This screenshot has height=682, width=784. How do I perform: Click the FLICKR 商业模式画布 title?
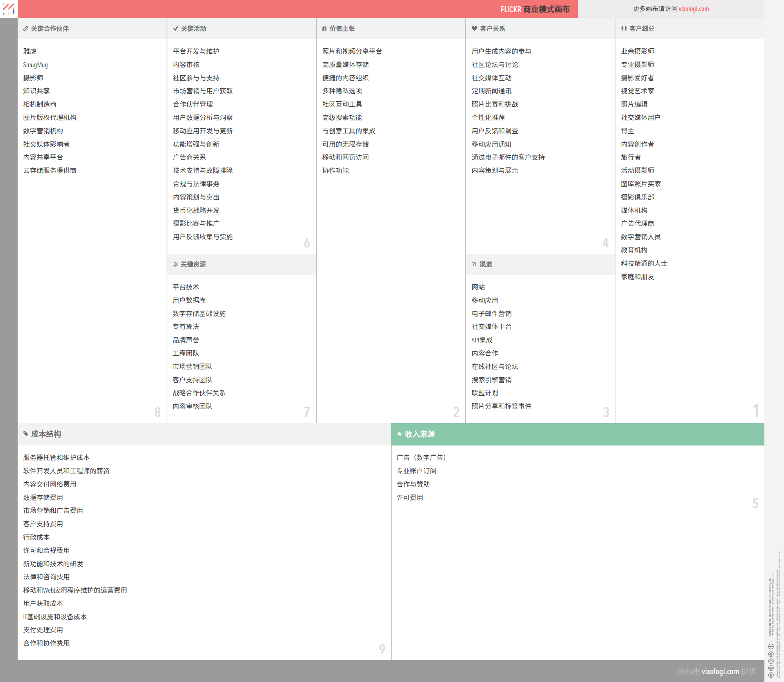point(535,9)
